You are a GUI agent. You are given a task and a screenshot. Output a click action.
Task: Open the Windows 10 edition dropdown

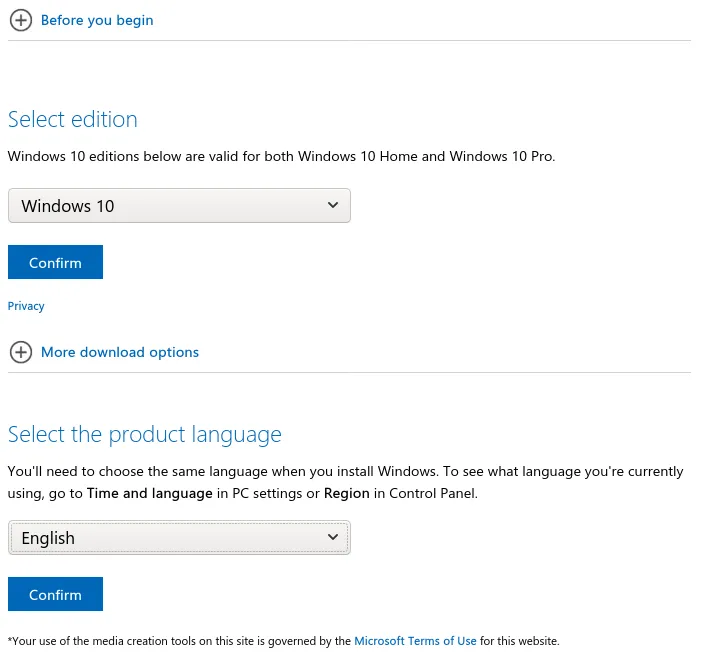coord(179,206)
